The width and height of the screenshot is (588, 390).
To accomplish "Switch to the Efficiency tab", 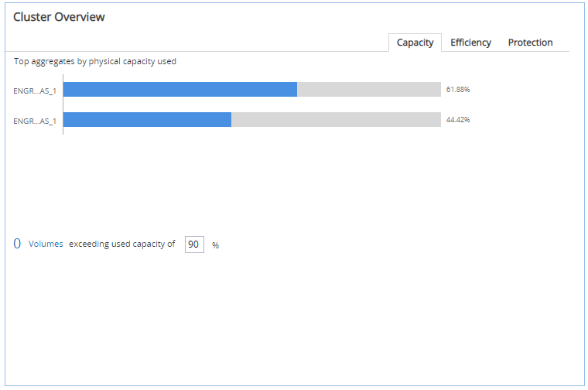I will 470,43.
